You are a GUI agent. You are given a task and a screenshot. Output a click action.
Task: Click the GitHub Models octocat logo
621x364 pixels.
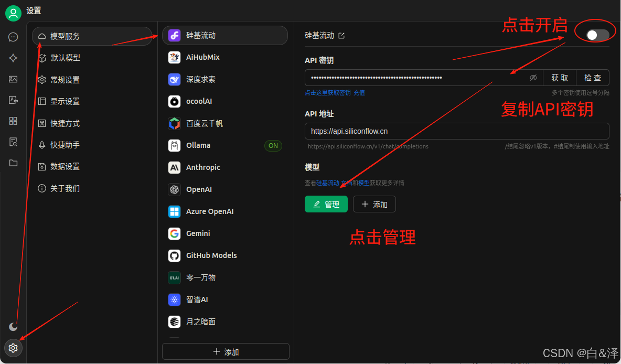pyautogui.click(x=174, y=255)
